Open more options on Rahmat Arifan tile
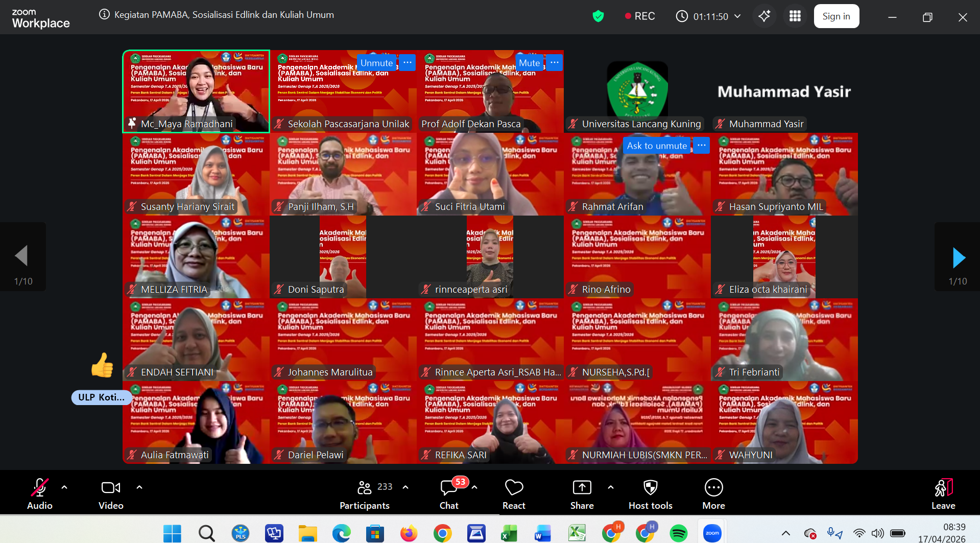The height and width of the screenshot is (543, 980). (x=702, y=146)
